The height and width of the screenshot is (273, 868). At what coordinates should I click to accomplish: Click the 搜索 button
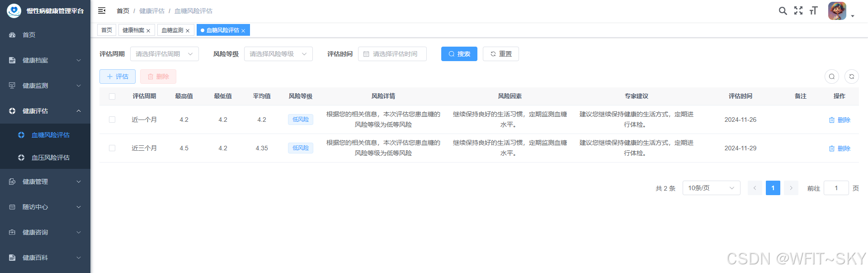point(459,54)
